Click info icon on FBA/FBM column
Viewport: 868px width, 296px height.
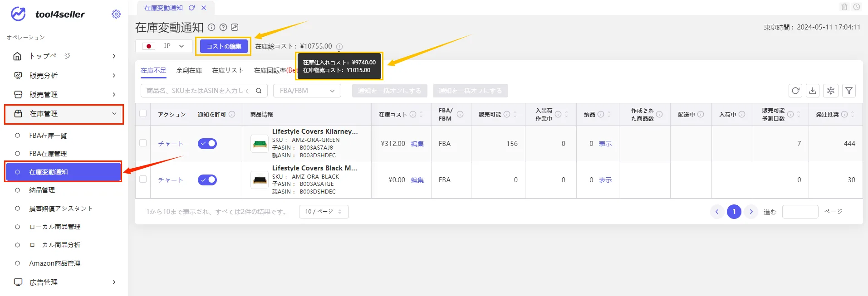point(460,114)
